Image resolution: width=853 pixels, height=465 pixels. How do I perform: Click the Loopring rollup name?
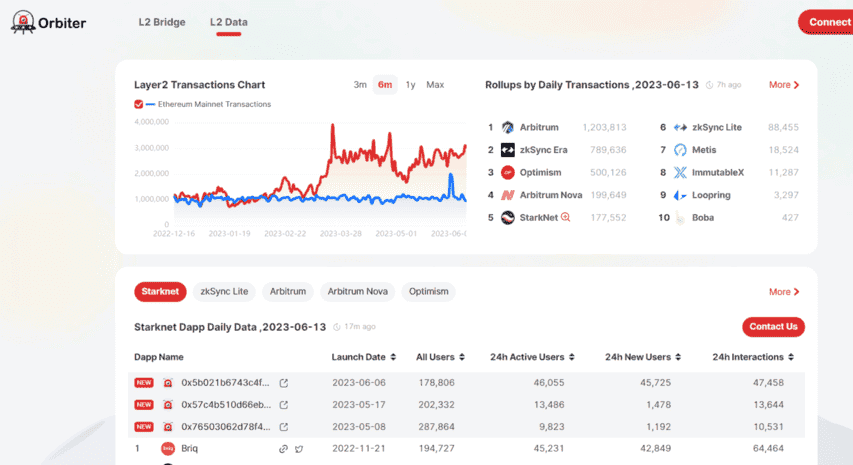pyautogui.click(x=711, y=195)
